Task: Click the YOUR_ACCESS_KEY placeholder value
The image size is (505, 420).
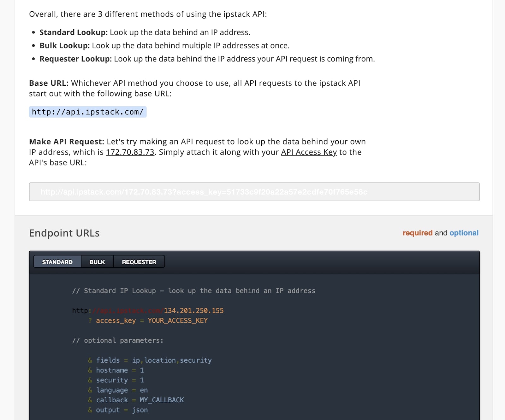Action: point(178,320)
